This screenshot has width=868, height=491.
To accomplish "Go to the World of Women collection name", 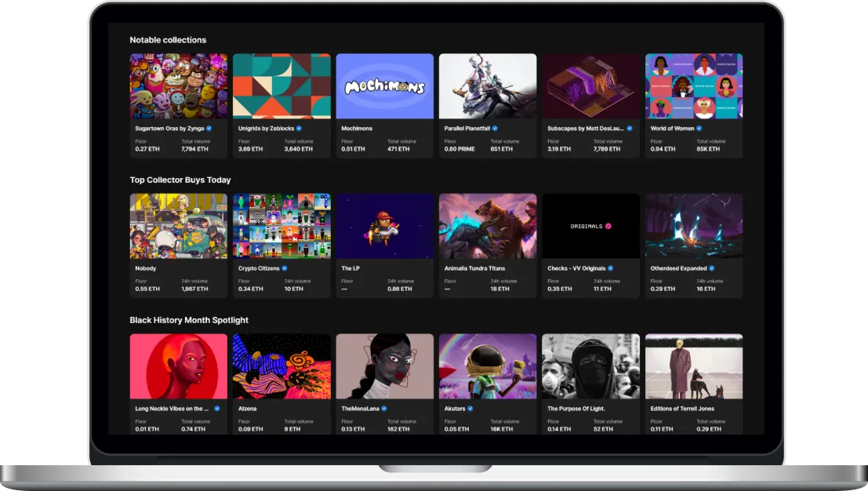I will [x=672, y=129].
